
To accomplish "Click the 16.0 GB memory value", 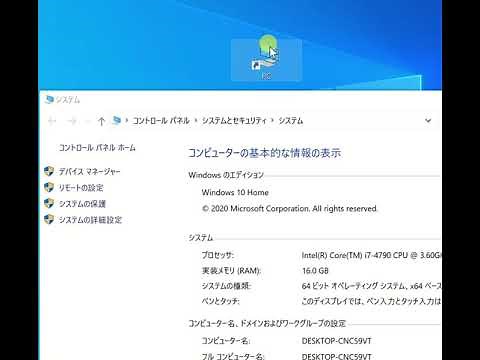I will [315, 271].
